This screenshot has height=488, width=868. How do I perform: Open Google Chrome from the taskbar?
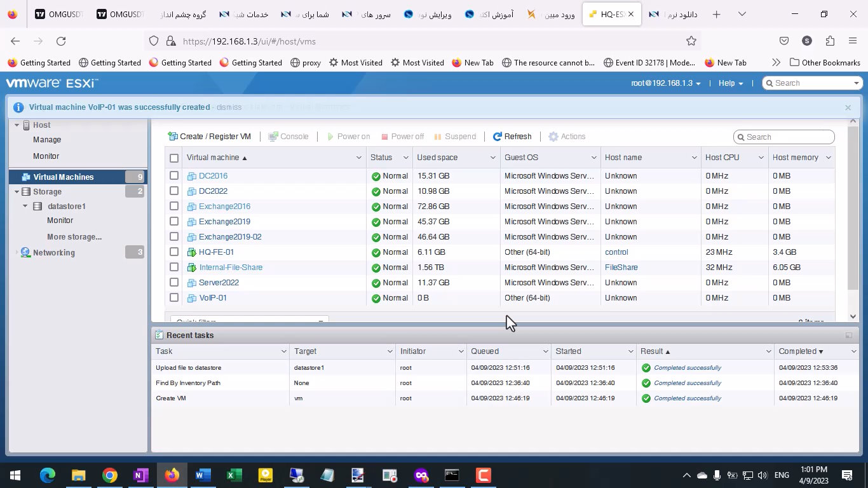[110, 475]
